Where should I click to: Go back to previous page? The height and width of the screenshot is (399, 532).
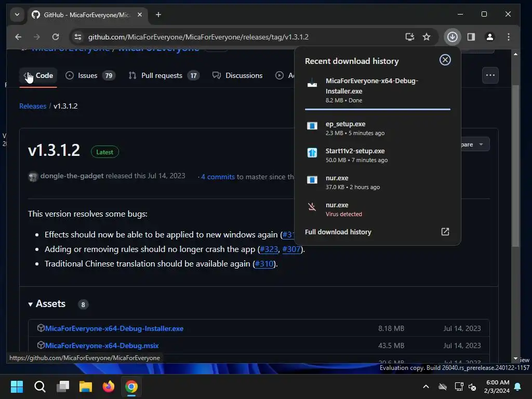click(x=18, y=37)
